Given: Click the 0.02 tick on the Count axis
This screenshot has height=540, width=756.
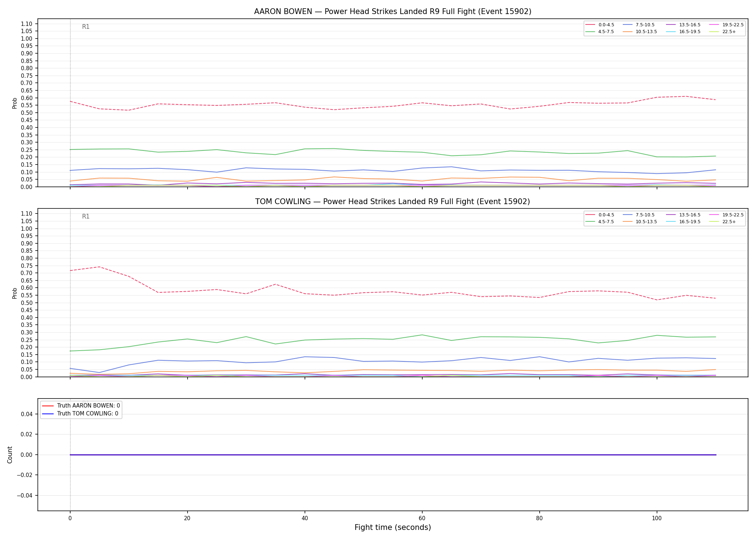Looking at the screenshot, I should 27,434.
